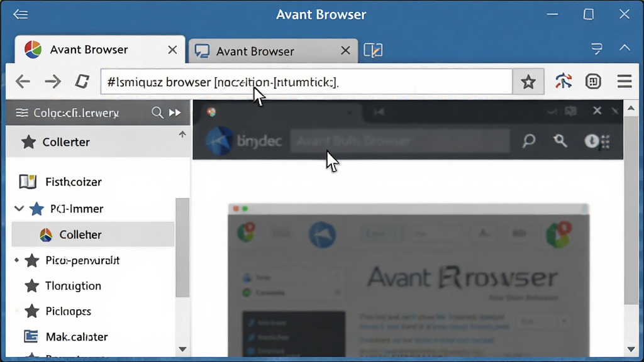
Task: Close the embedded dark window with its X
Action: 597,111
